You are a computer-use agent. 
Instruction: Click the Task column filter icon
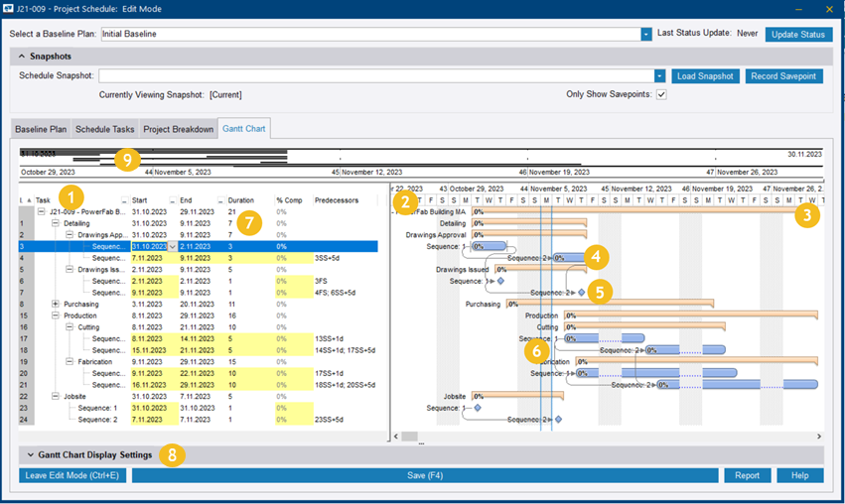(125, 200)
